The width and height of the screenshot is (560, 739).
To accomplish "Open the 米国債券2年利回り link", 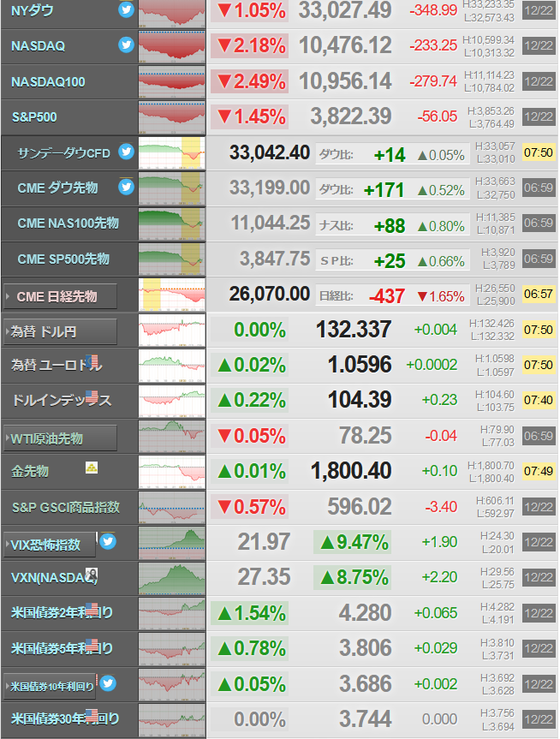I will [62, 612].
